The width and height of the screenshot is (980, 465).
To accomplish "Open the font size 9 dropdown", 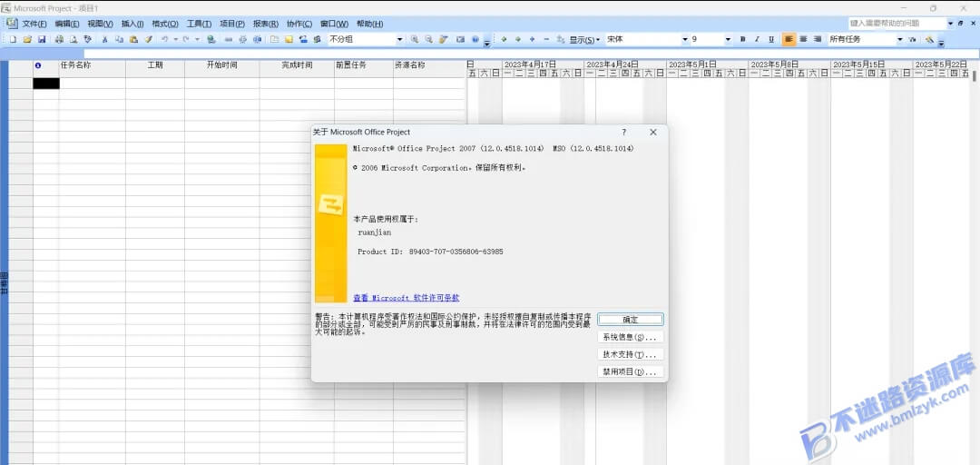I will (x=728, y=39).
